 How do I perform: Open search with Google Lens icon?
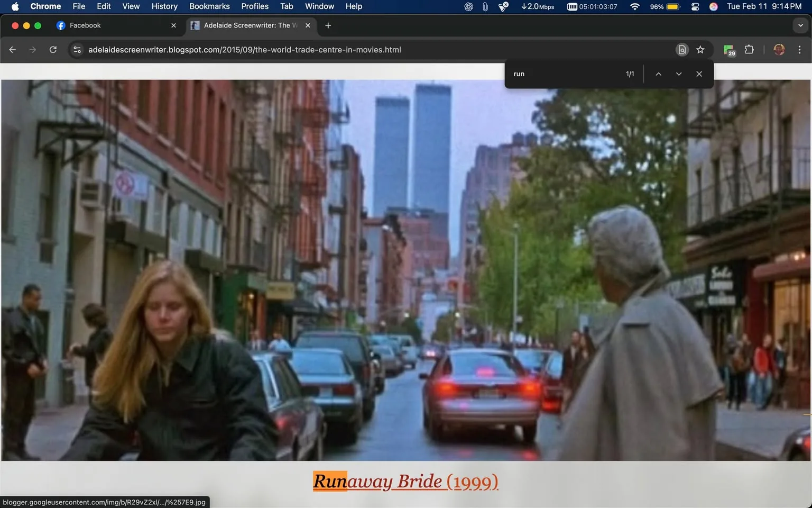click(x=682, y=49)
